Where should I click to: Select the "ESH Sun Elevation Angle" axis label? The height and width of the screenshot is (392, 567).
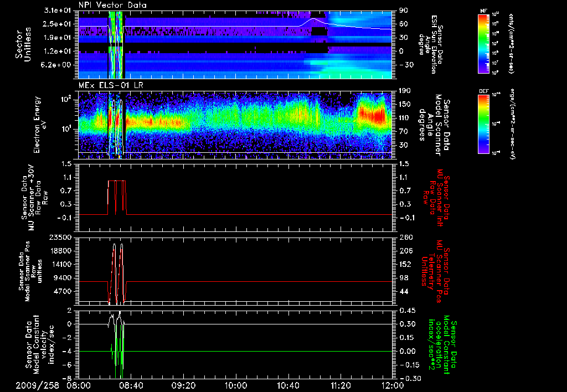click(x=430, y=44)
